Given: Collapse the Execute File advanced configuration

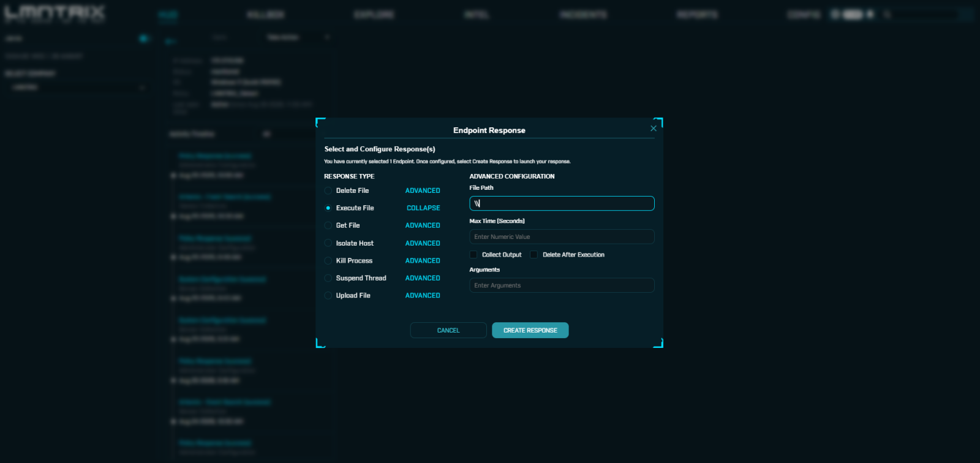Looking at the screenshot, I should click(423, 208).
